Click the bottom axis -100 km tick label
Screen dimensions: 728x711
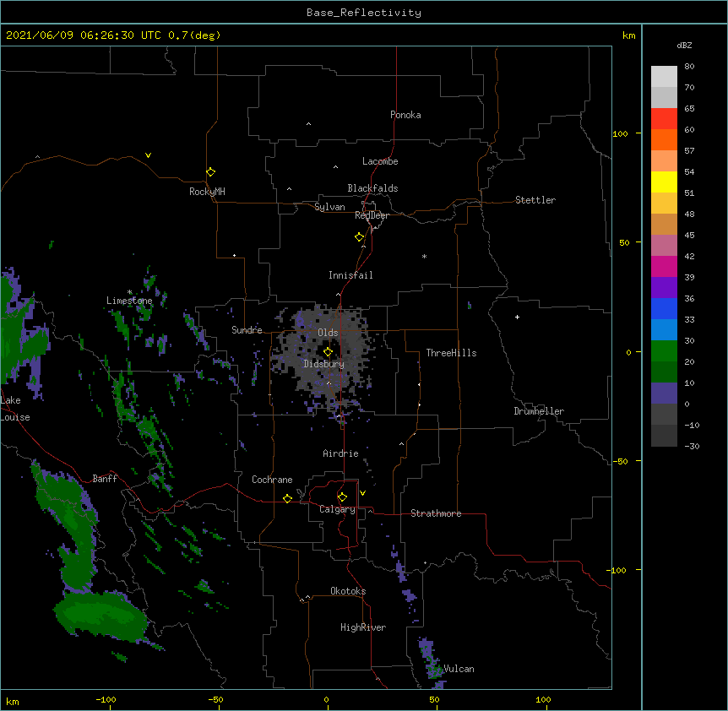point(106,699)
